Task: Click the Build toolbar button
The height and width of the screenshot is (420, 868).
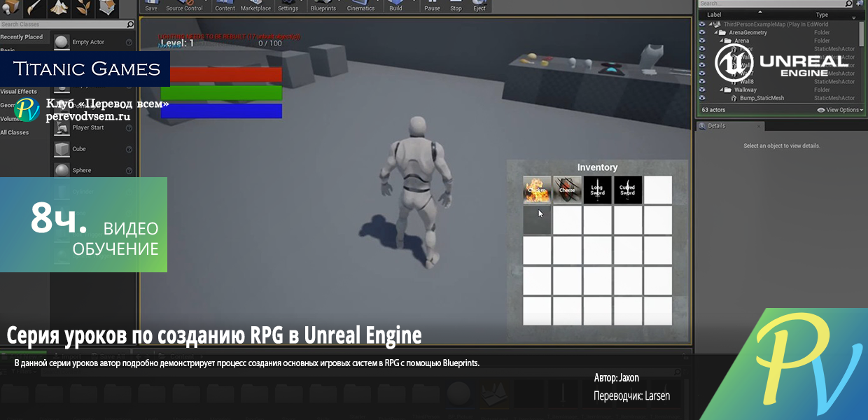Action: tap(396, 6)
